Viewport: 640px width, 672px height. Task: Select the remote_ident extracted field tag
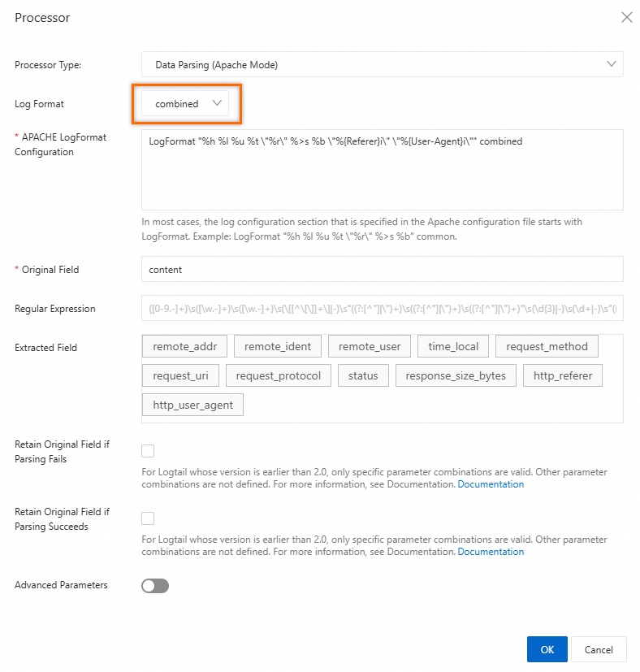pos(278,346)
